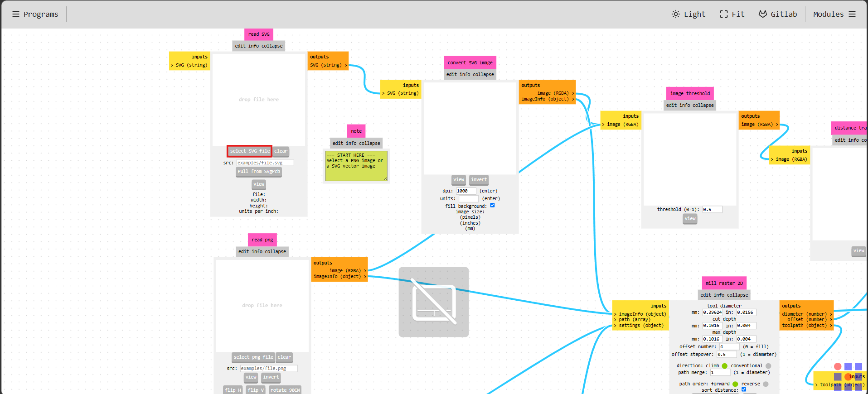Click Pull from SvgPcb button
This screenshot has width=868, height=394.
[259, 172]
